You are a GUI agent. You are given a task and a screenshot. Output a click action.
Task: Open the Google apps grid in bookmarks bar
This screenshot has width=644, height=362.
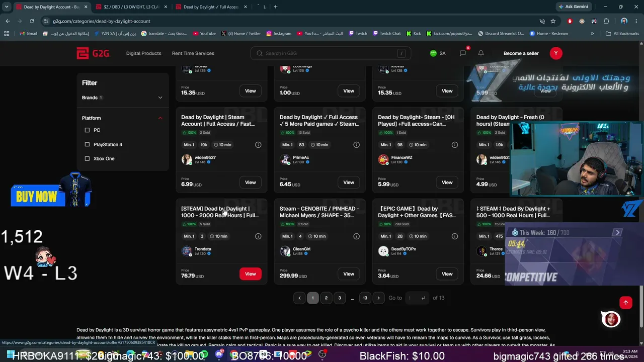[x=7, y=34]
